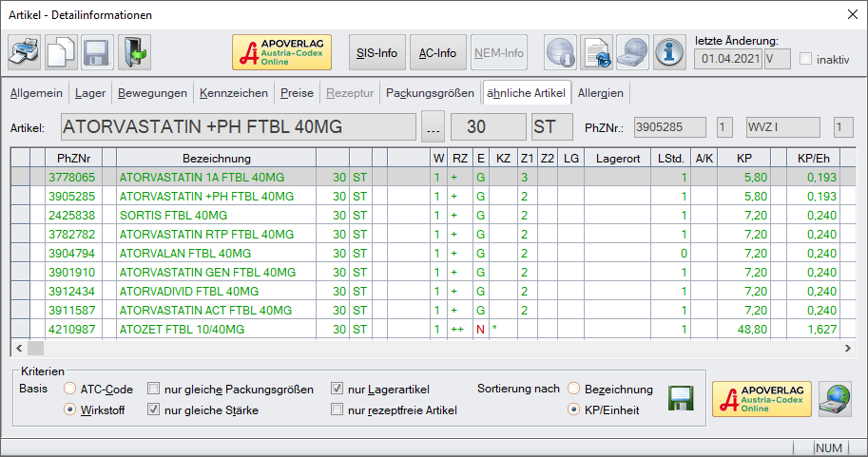Viewport: 868px width, 457px height.
Task: Click the SIS-Info button
Action: [x=376, y=53]
